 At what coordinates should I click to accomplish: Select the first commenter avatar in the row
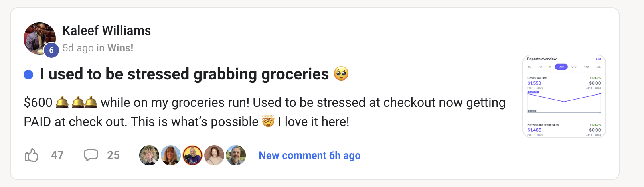coord(149,155)
